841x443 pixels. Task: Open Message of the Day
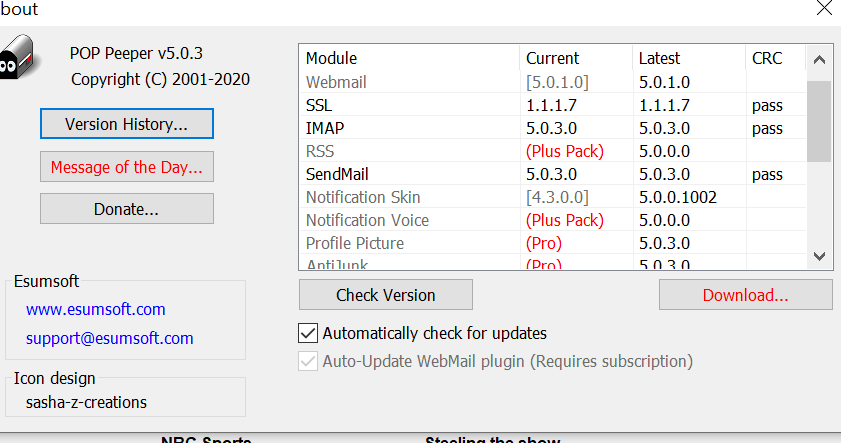click(x=127, y=167)
